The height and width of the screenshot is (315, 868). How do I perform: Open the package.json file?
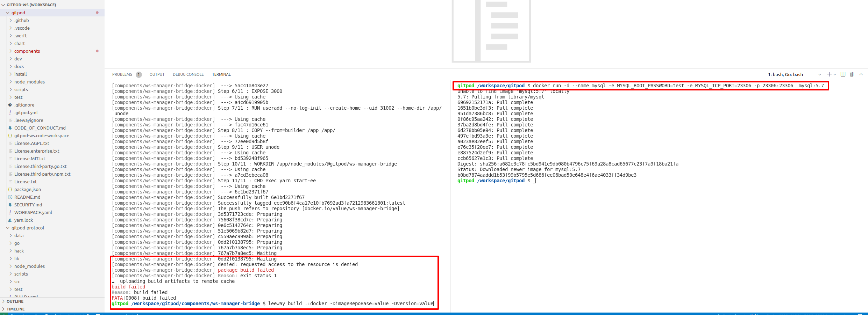(28, 189)
